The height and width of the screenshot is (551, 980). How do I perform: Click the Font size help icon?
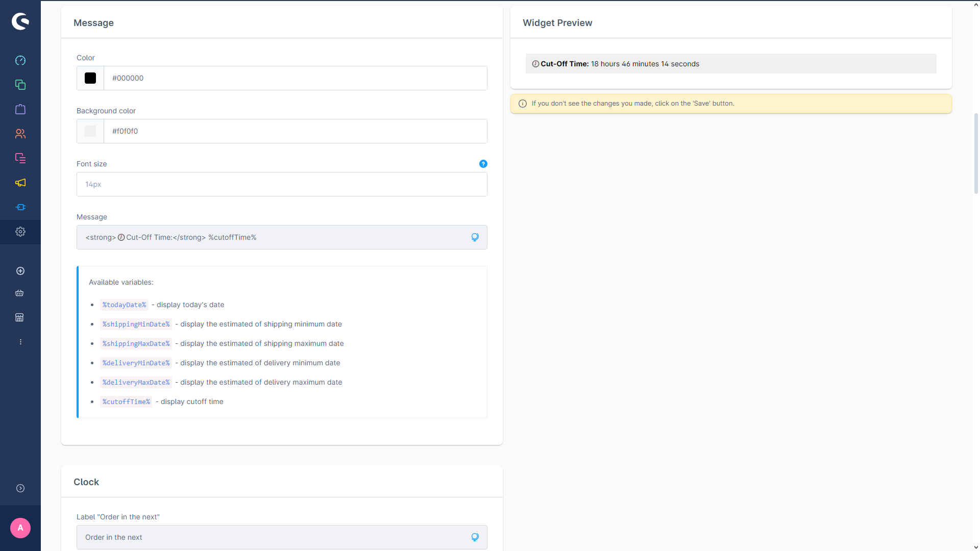[x=483, y=164]
